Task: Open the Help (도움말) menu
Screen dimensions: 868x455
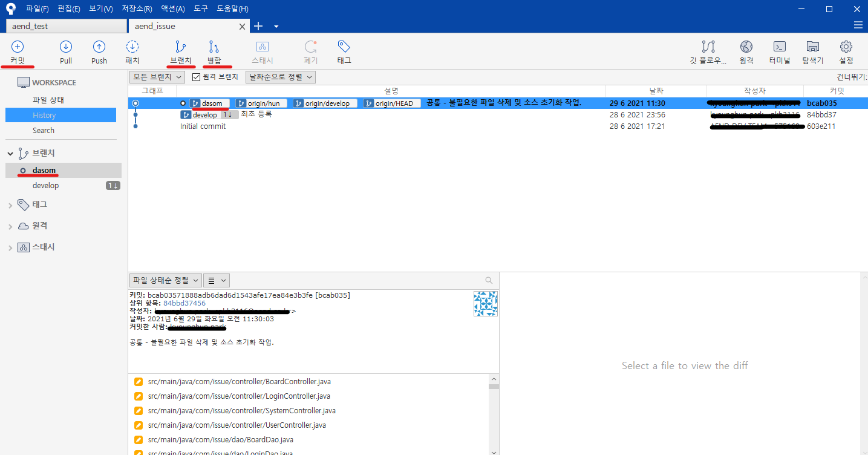Action: (232, 9)
